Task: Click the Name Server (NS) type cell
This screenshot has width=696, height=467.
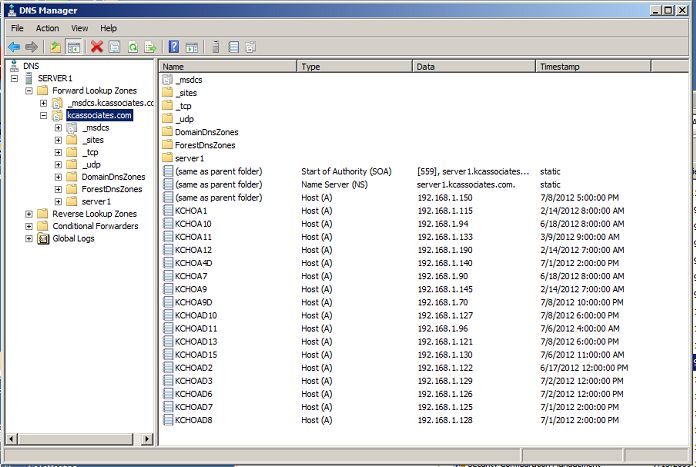Action: pyautogui.click(x=334, y=185)
